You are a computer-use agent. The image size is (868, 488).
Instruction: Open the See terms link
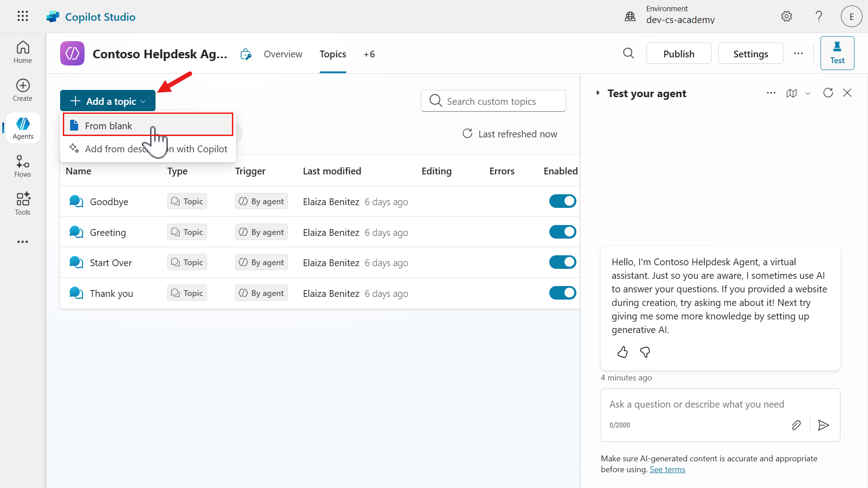point(667,469)
